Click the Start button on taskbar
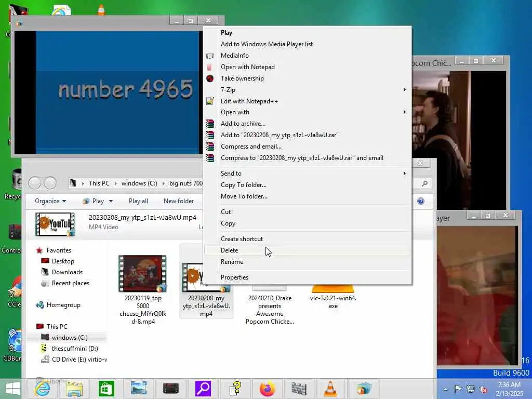 (13, 389)
